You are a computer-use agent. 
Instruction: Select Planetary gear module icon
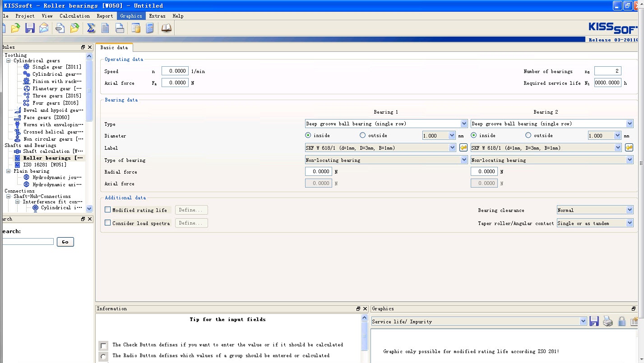tap(27, 88)
